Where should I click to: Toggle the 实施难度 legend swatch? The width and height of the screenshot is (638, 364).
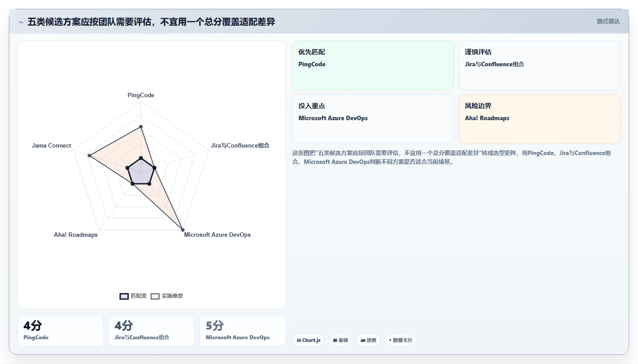click(155, 296)
